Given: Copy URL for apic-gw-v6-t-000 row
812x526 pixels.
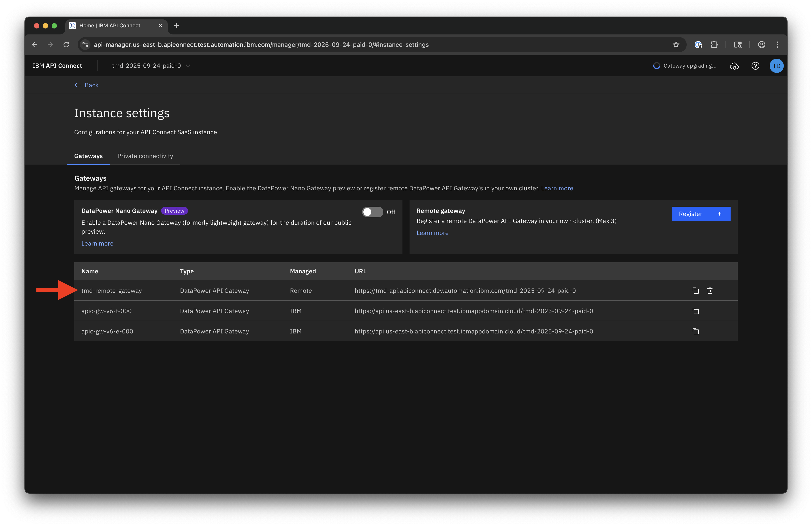Looking at the screenshot, I should pos(696,311).
